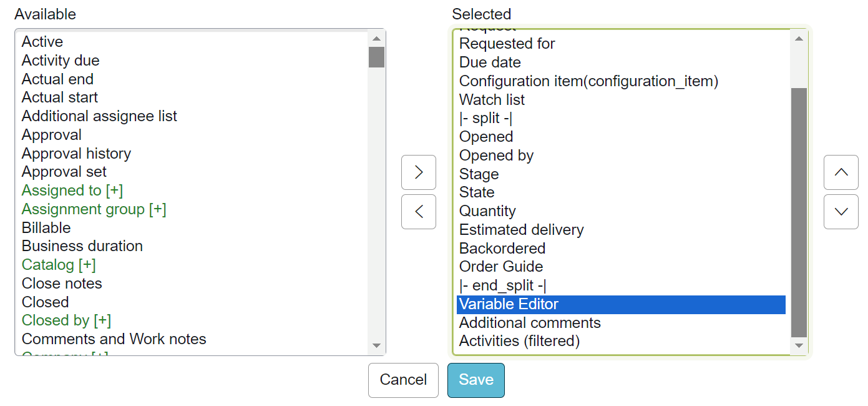Cancel the form layout changes

tap(403, 380)
